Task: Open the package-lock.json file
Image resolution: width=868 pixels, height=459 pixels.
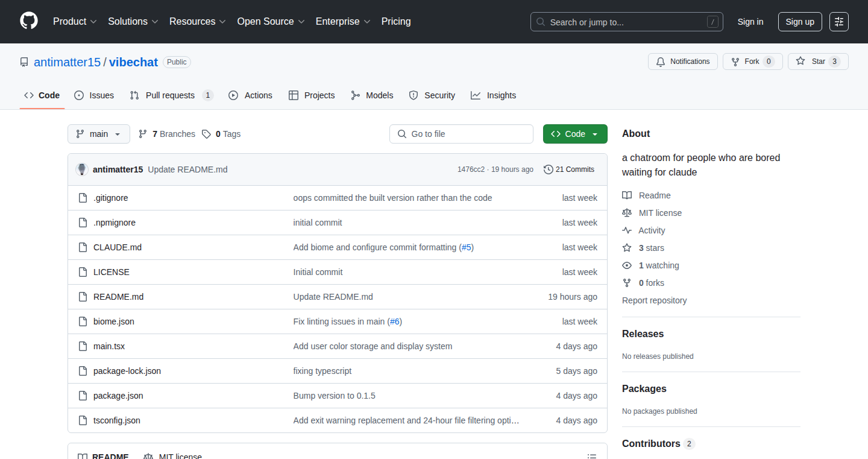Action: click(x=127, y=371)
